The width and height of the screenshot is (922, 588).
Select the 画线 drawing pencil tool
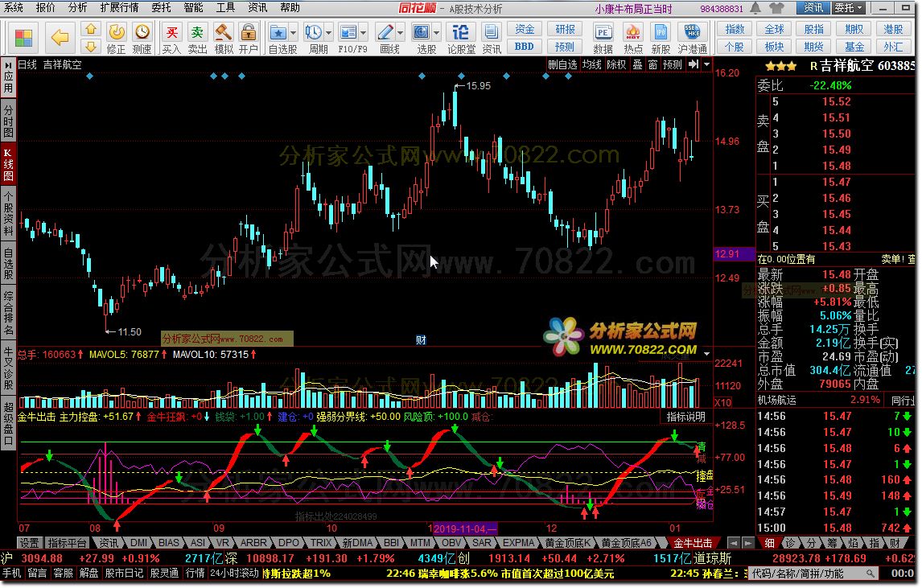click(385, 31)
